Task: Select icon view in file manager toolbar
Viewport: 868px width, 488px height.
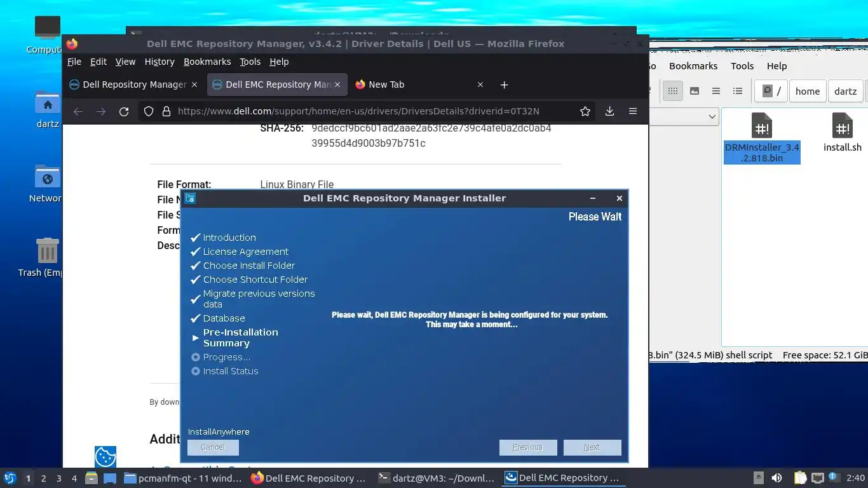Action: click(x=672, y=91)
